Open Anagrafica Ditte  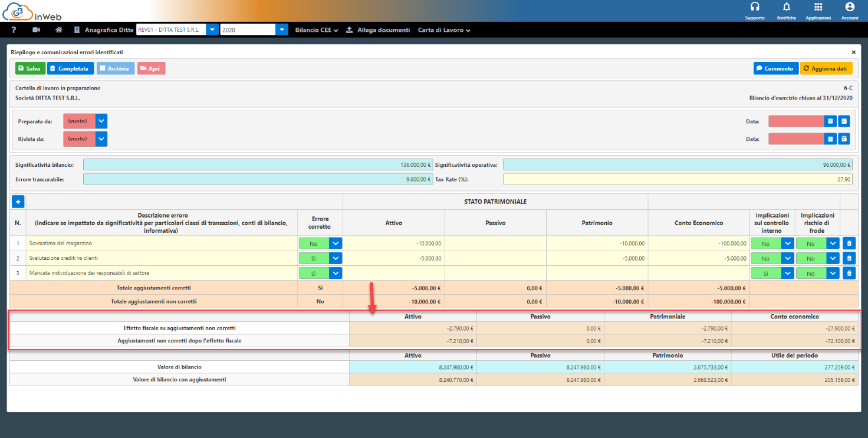click(x=104, y=29)
